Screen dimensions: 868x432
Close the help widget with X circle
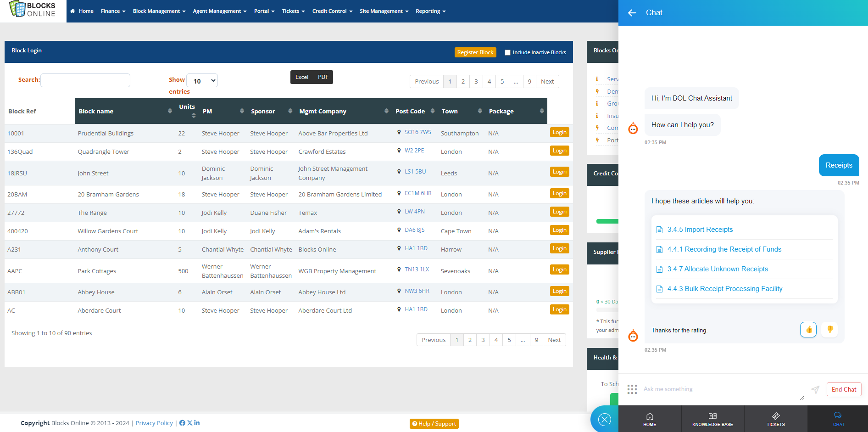pos(604,419)
